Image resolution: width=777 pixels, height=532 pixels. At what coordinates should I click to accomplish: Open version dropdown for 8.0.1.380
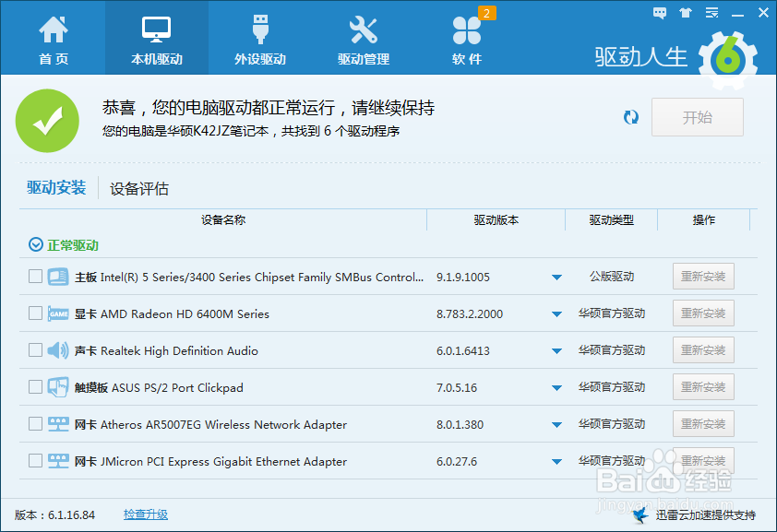click(557, 425)
